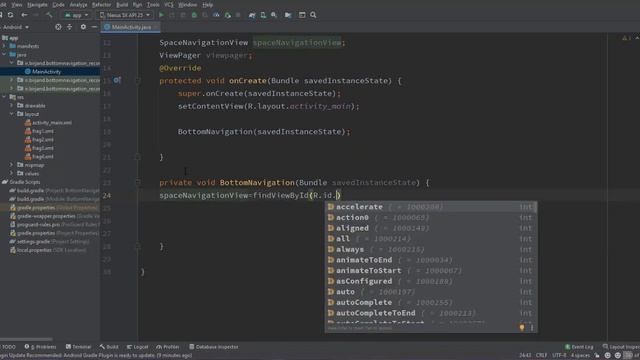Open the VCS menu

tap(169, 5)
